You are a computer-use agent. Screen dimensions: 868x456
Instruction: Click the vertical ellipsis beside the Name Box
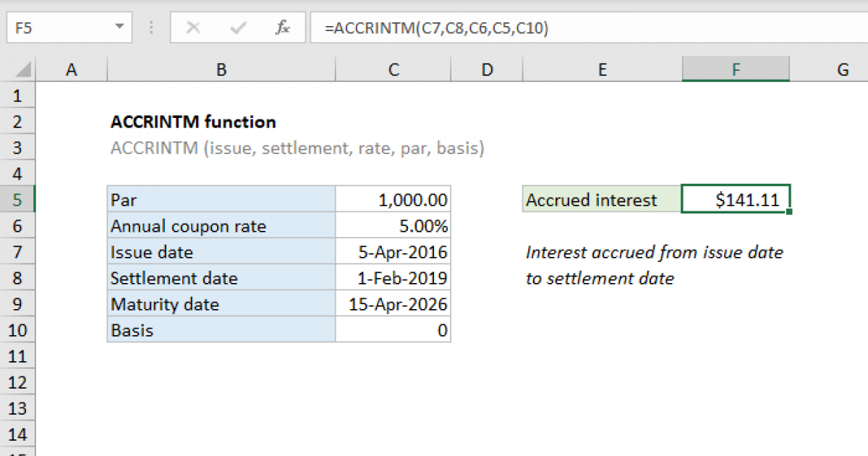coord(150,28)
